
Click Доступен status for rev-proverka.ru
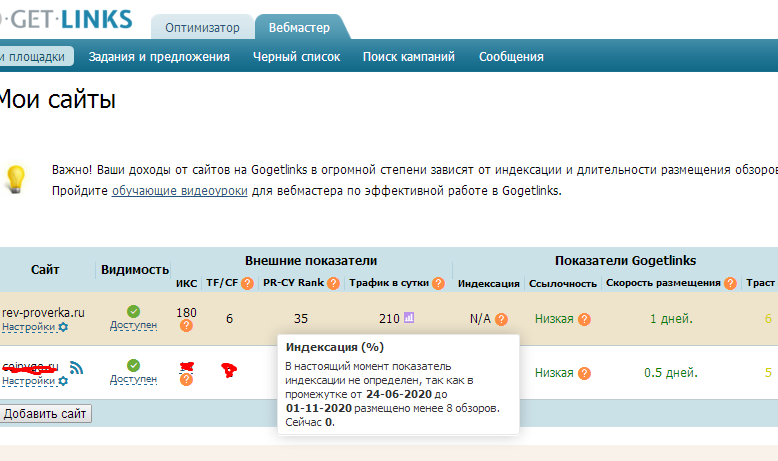pyautogui.click(x=133, y=325)
